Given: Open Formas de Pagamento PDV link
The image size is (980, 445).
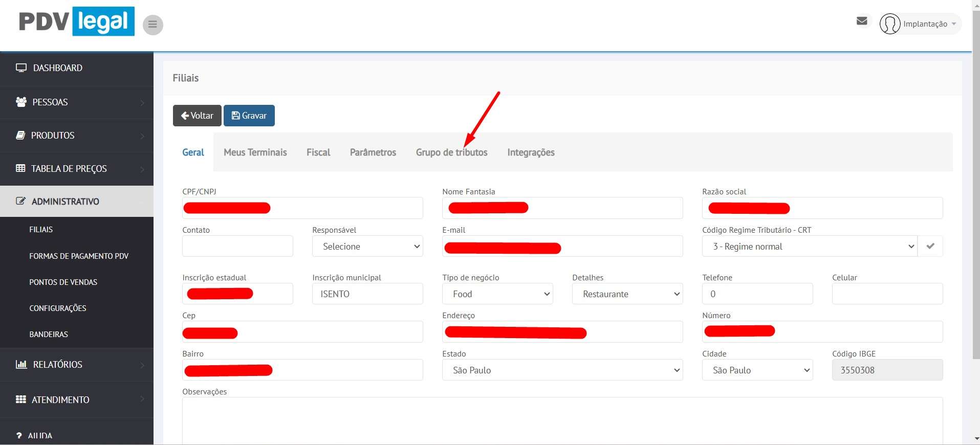Looking at the screenshot, I should click(x=79, y=256).
